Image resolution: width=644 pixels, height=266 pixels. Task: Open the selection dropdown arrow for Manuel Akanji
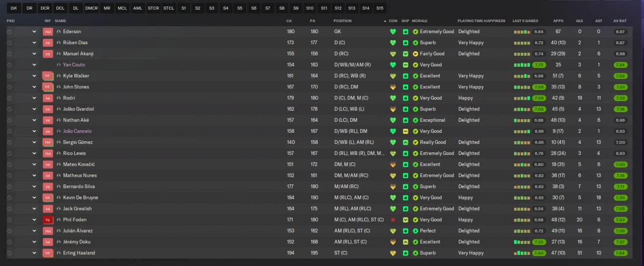35,54
